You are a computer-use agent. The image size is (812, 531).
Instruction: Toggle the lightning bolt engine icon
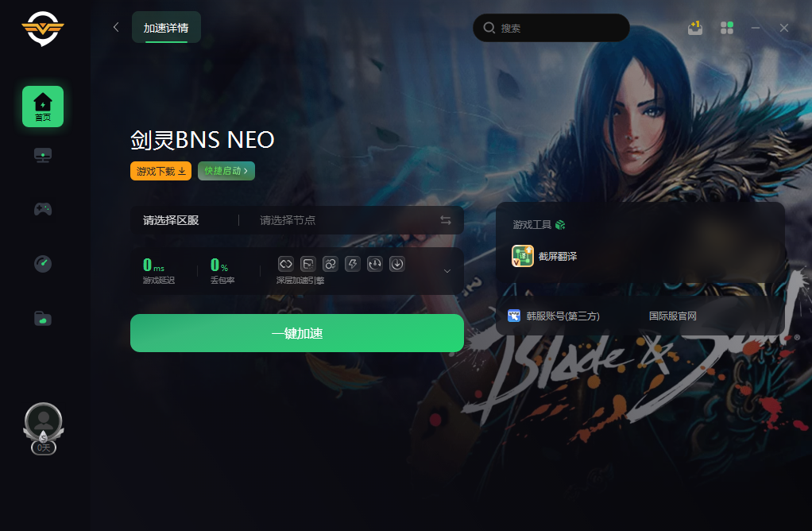353,264
